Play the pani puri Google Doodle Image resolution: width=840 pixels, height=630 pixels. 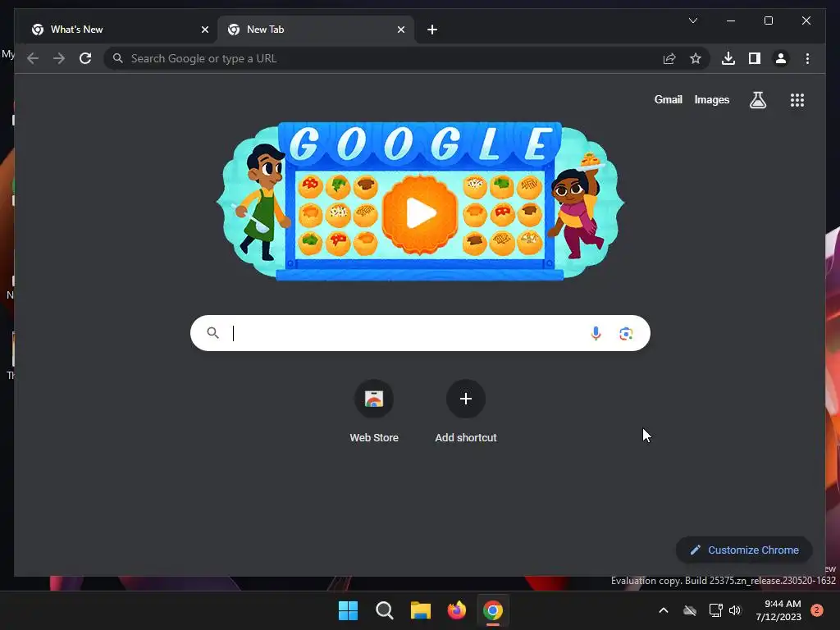[x=420, y=214]
